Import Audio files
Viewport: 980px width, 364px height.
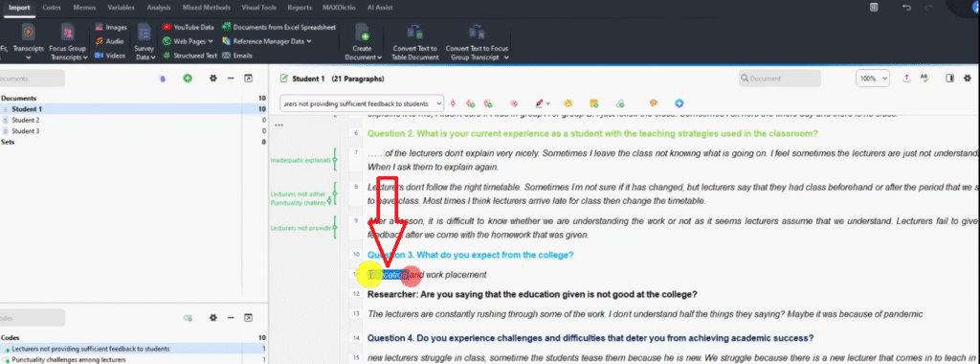click(x=110, y=41)
